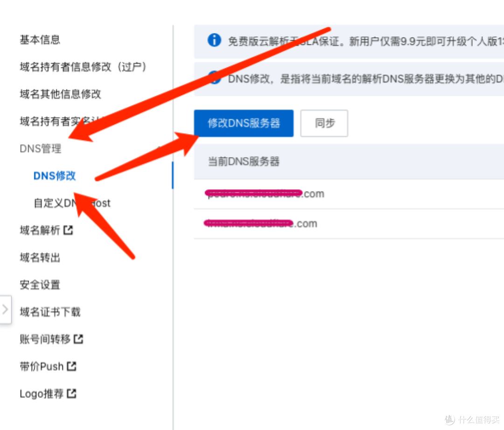This screenshot has height=430, width=504.
Task: Click the external link icon next to Logo推荐
Action: tap(72, 393)
